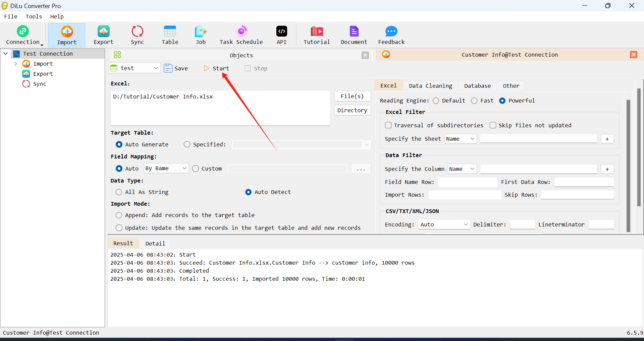Open the Tutorial toolbar icon

317,31
